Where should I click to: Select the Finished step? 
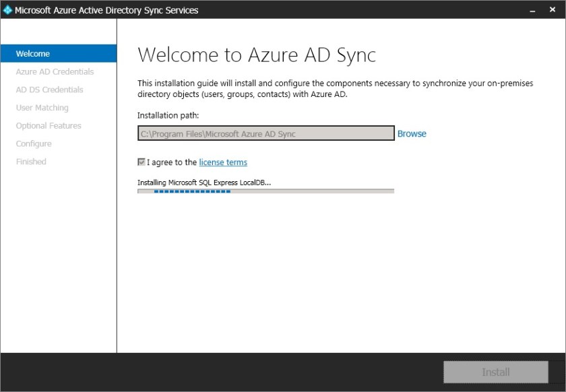click(30, 161)
